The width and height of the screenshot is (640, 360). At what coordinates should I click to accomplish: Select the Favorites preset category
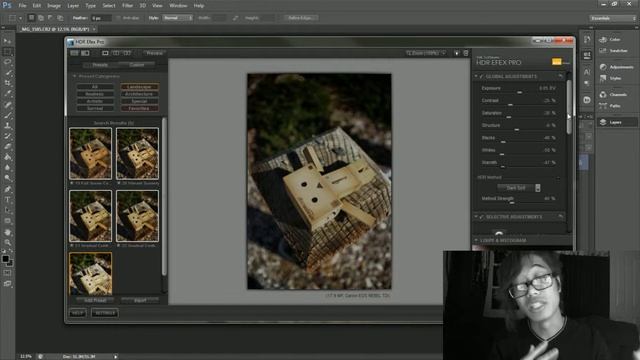pyautogui.click(x=140, y=109)
